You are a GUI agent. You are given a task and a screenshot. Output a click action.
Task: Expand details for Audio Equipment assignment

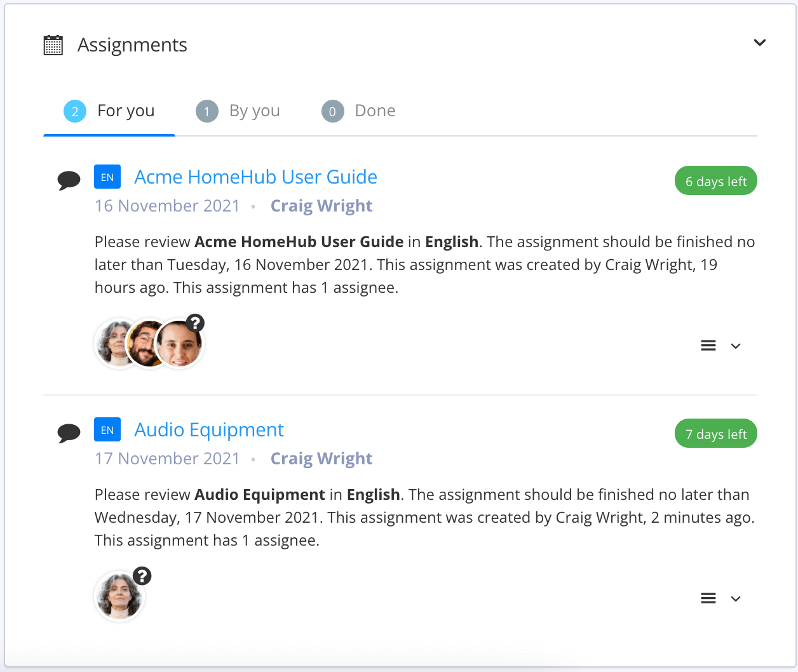pyautogui.click(x=735, y=598)
